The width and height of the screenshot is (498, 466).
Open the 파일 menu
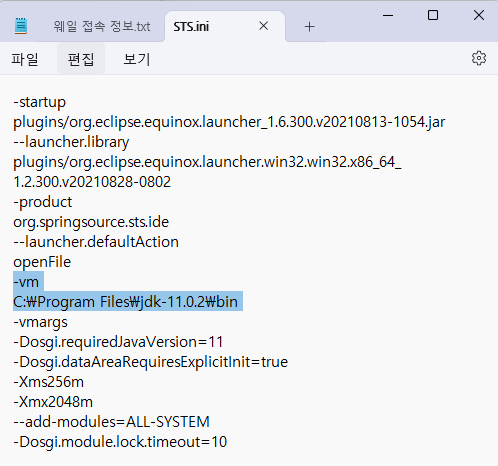coord(25,59)
